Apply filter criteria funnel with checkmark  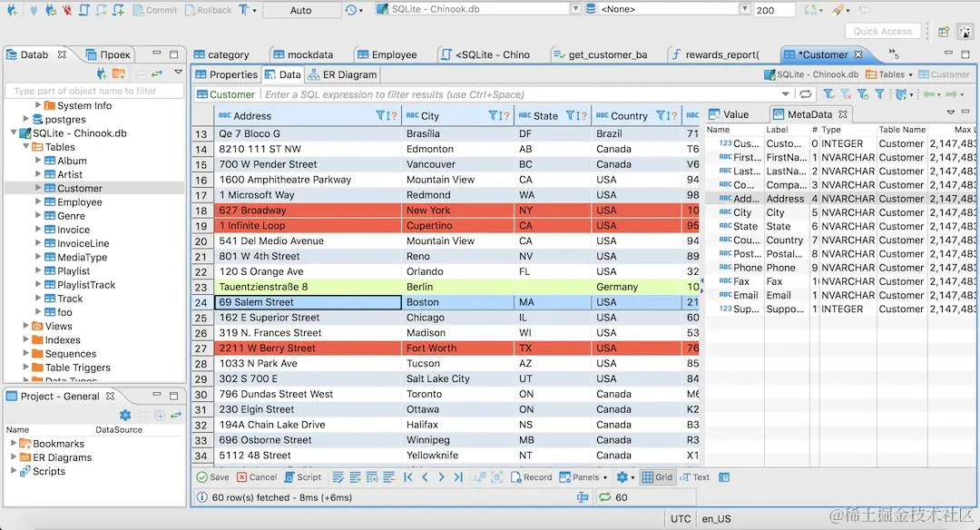click(x=828, y=94)
